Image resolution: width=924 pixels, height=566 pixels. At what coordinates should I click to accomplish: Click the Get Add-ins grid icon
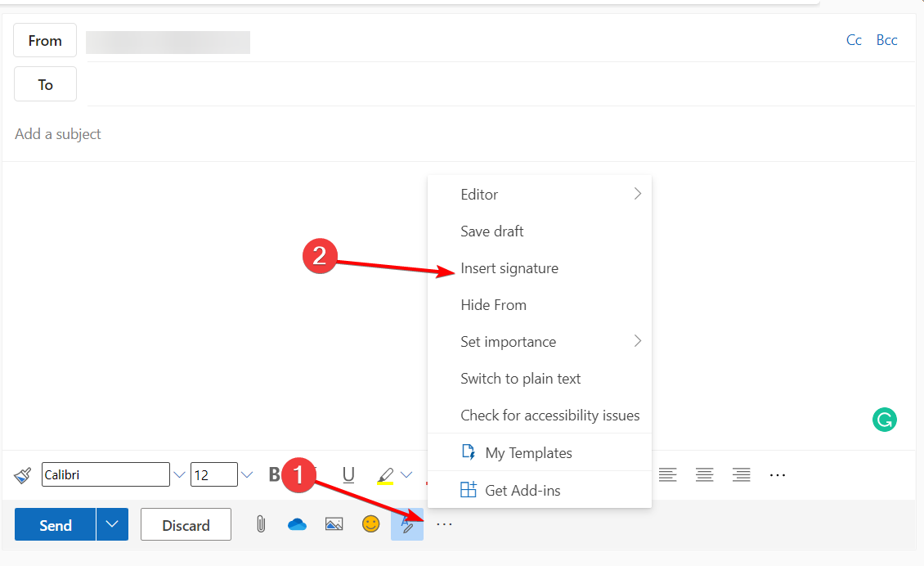click(x=469, y=489)
